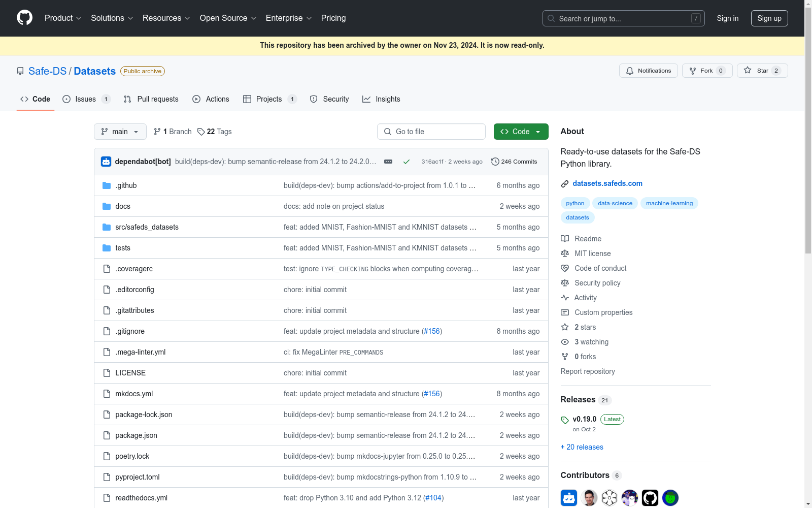Click the repository icon beside Safe-DS

pyautogui.click(x=20, y=71)
